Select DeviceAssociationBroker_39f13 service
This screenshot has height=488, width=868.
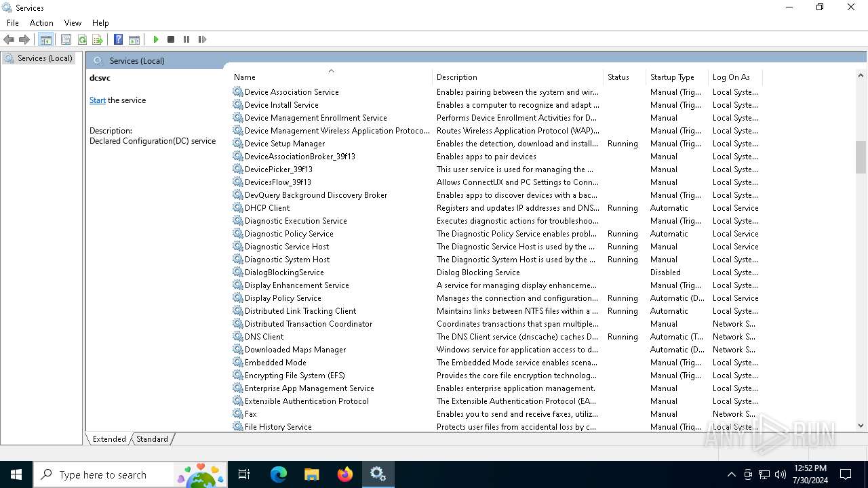pos(496,157)
